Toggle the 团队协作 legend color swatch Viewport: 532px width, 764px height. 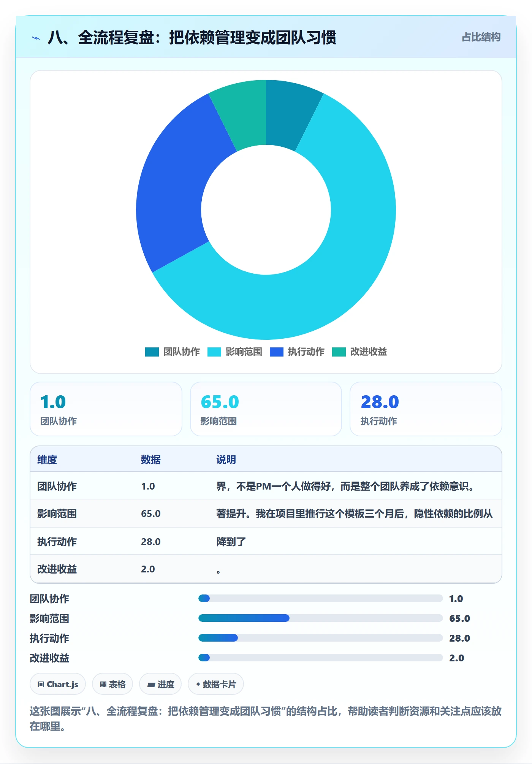(x=152, y=352)
